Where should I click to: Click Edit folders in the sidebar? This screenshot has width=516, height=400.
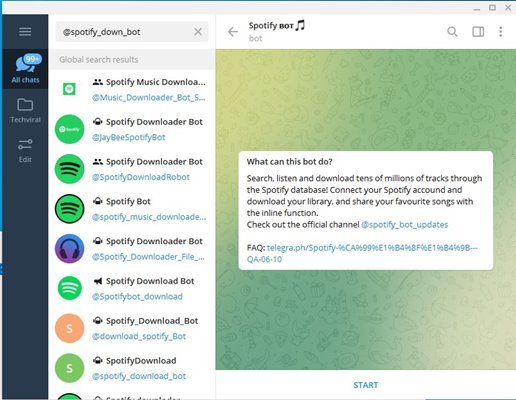(x=25, y=151)
